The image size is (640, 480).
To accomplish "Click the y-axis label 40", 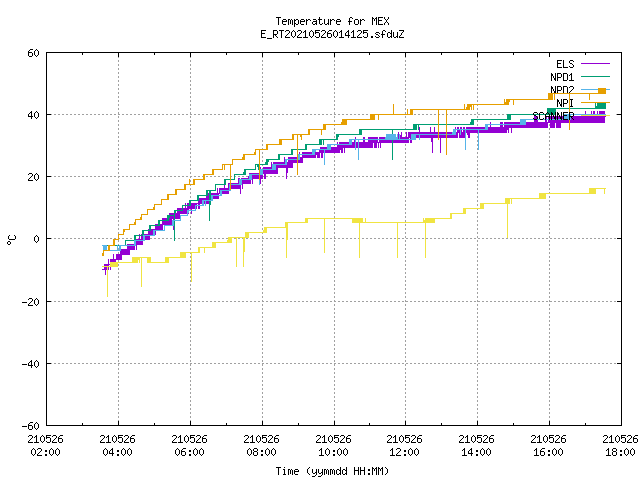I will click(x=33, y=115).
